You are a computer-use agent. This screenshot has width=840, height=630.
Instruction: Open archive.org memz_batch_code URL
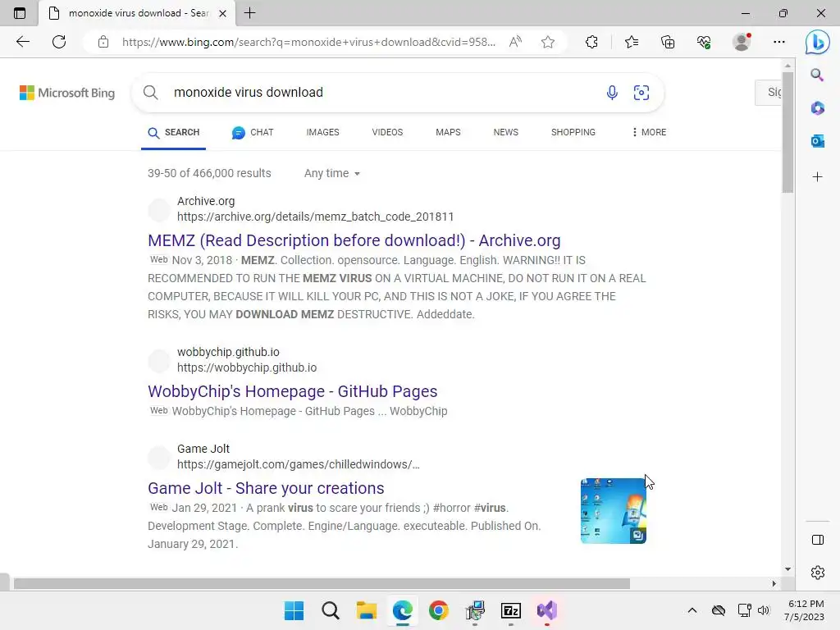[x=316, y=217]
